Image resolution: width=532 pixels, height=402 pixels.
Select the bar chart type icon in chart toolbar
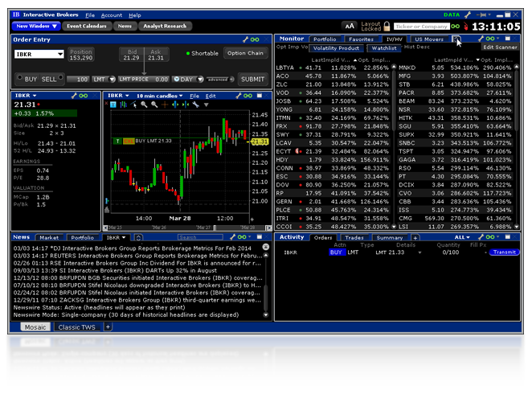point(124,105)
